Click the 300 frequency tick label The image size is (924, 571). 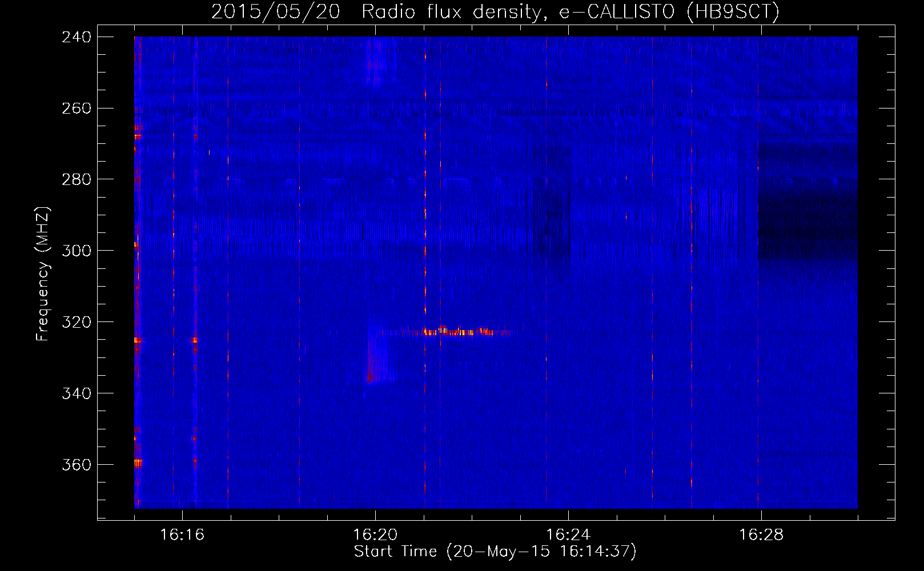(77, 251)
